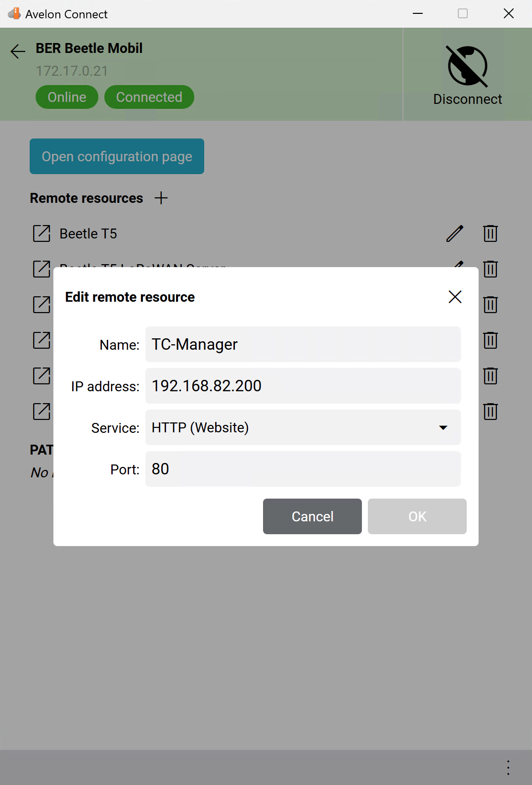Screen dimensions: 532x785
Task: Click the BER Beetle Mobil title
Action: 89,48
